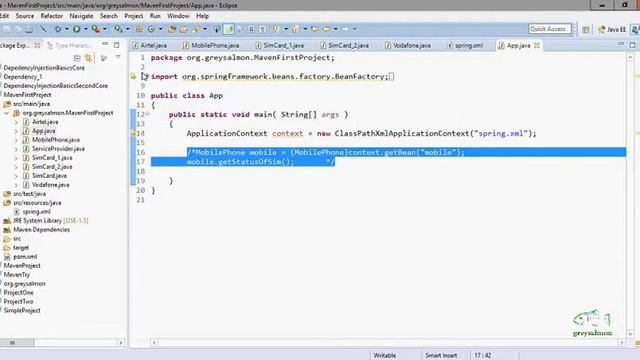Toggle Show Whitespace Characters
This screenshot has width=640, height=360.
(x=262, y=29)
